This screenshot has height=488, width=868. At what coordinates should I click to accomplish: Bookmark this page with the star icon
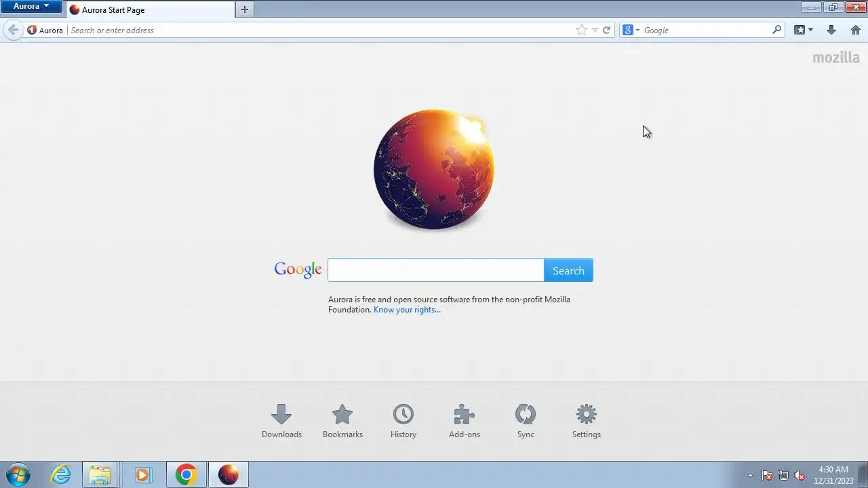(581, 30)
